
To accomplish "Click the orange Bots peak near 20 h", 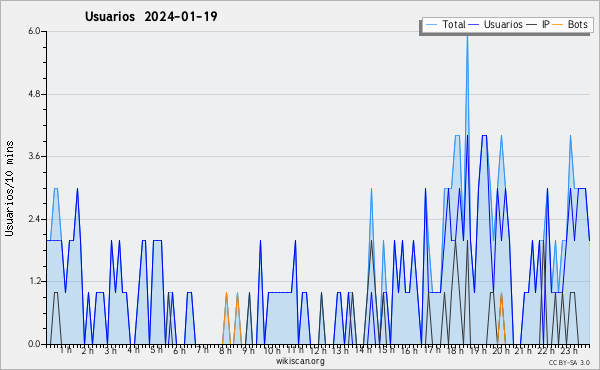I will pos(501,294).
